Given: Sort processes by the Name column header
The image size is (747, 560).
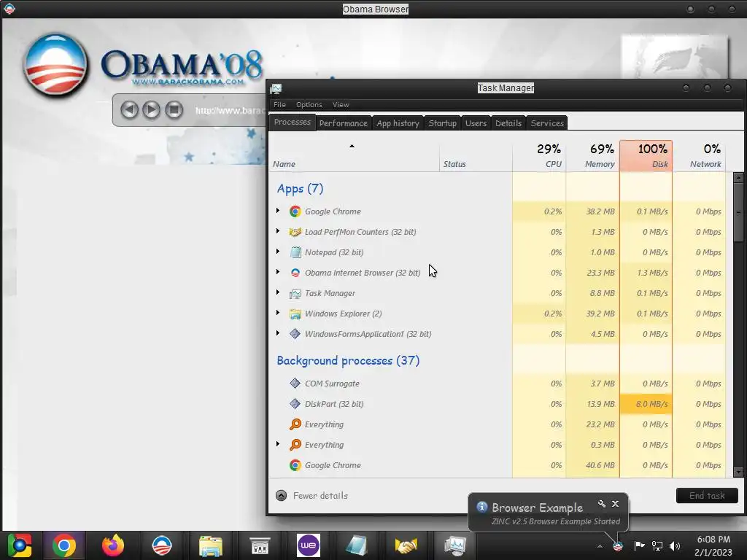Looking at the screenshot, I should [354, 156].
